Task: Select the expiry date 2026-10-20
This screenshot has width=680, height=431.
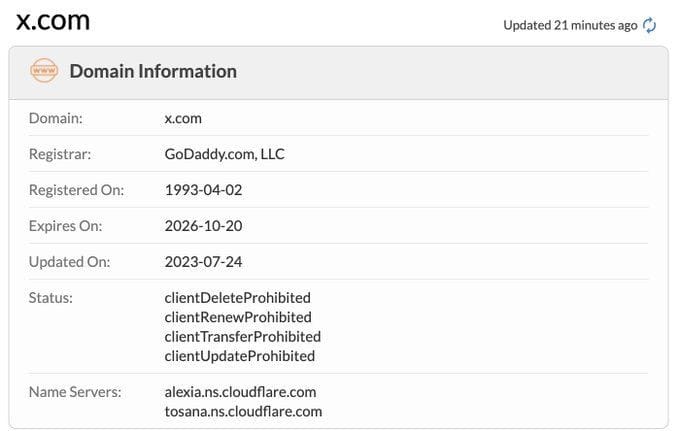Action: pos(203,225)
